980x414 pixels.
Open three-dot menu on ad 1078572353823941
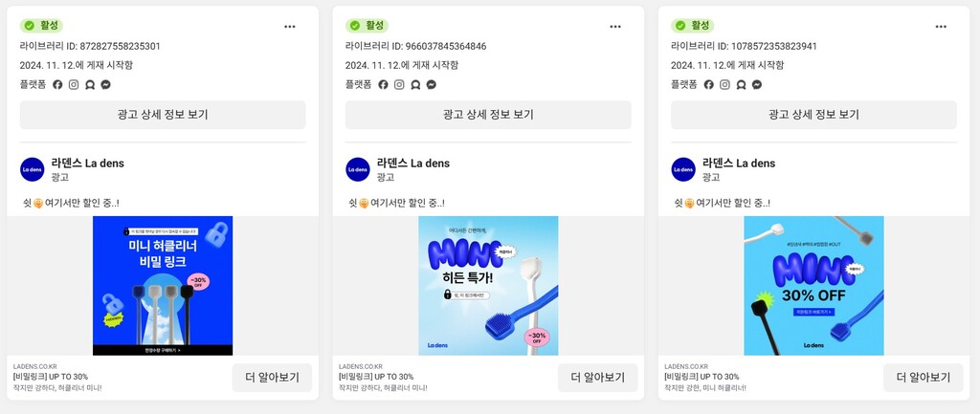click(941, 26)
